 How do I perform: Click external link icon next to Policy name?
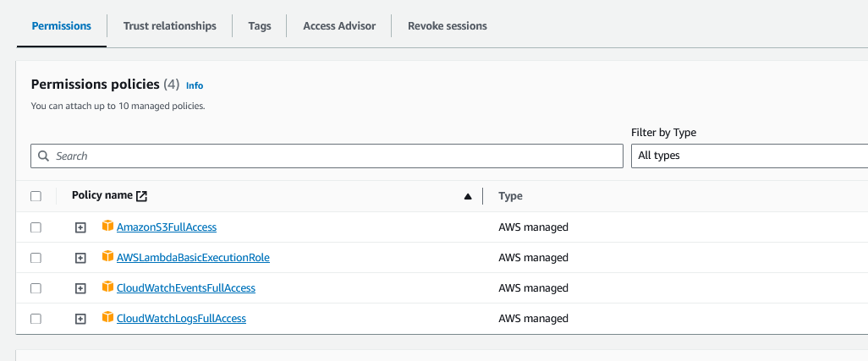coord(142,195)
